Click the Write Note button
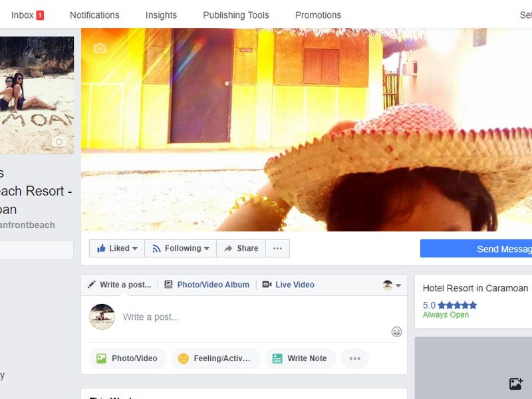The height and width of the screenshot is (399, 532). point(301,358)
